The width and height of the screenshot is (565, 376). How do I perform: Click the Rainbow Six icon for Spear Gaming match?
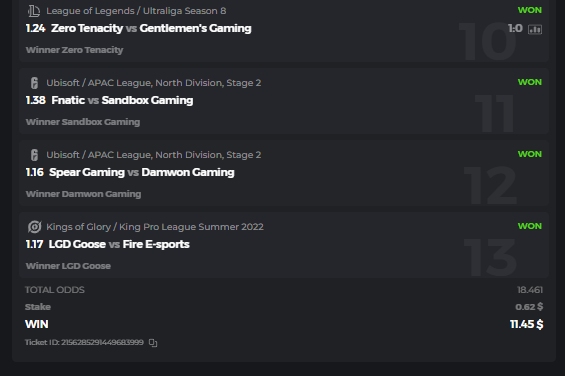34,155
